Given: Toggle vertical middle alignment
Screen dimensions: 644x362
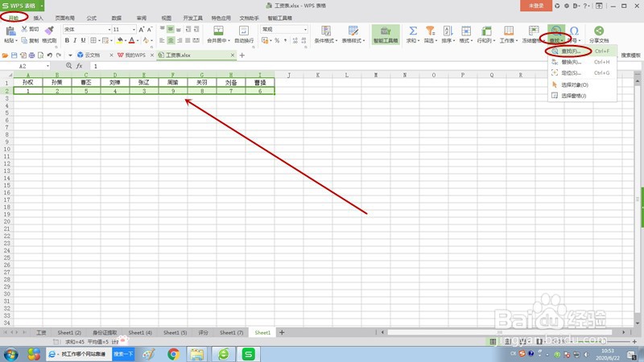Looking at the screenshot, I should point(171,29).
